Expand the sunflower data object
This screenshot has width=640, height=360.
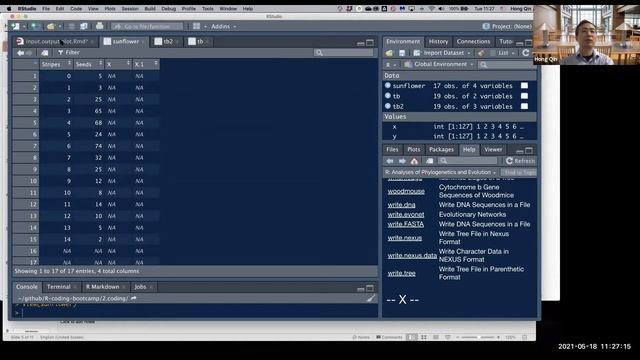click(388, 86)
